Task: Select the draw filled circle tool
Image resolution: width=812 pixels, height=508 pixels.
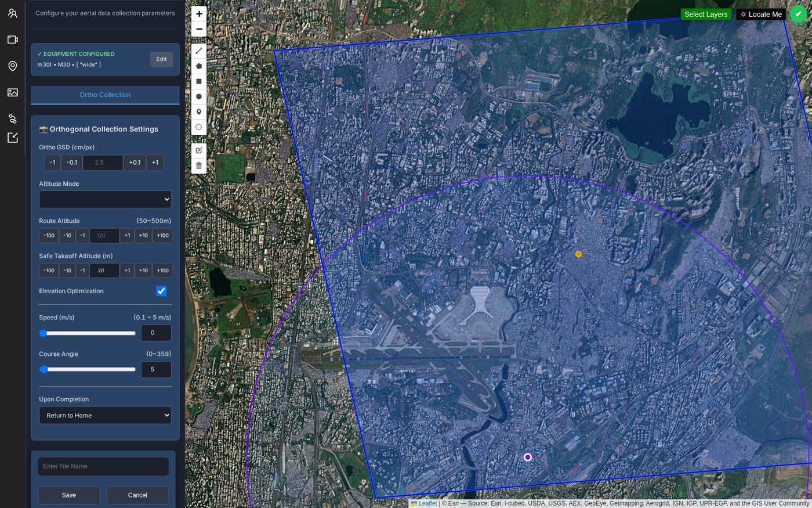Action: pos(199,96)
